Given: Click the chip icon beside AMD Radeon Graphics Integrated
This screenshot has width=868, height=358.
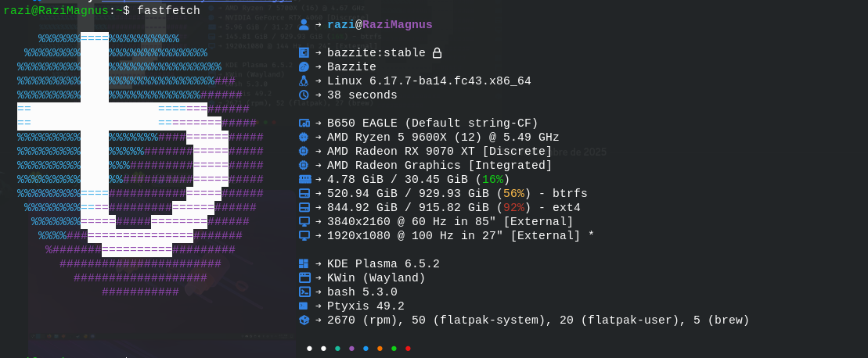Looking at the screenshot, I should [304, 165].
